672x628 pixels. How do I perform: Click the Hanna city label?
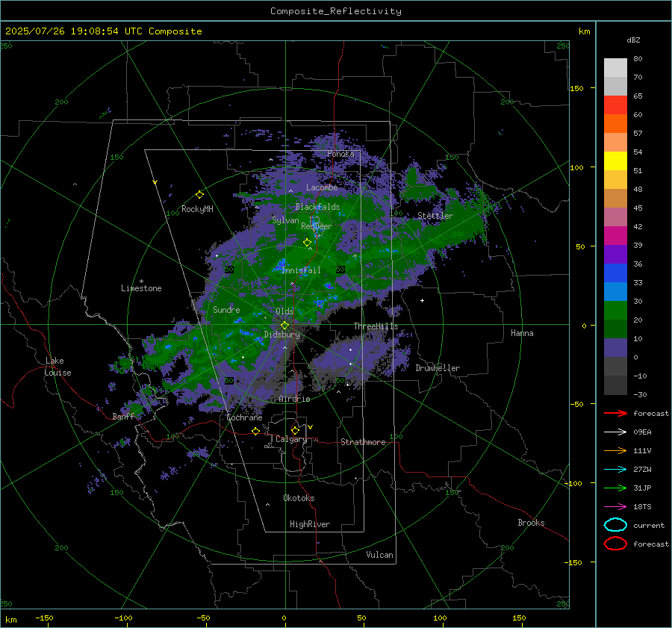(x=522, y=333)
